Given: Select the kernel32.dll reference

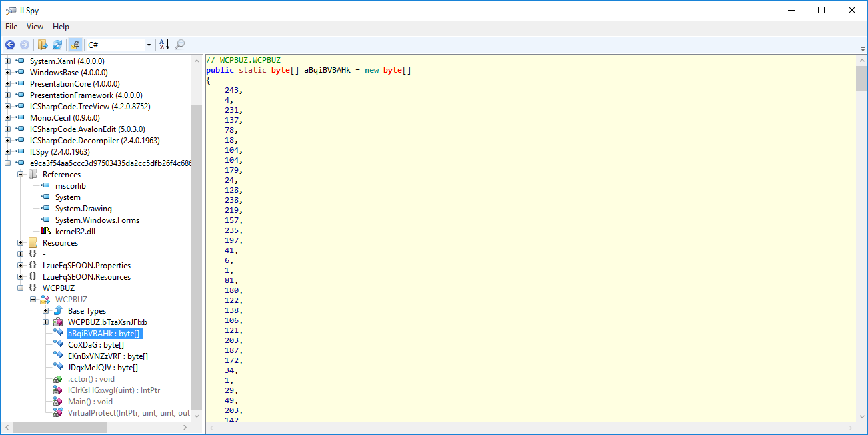Looking at the screenshot, I should click(75, 232).
